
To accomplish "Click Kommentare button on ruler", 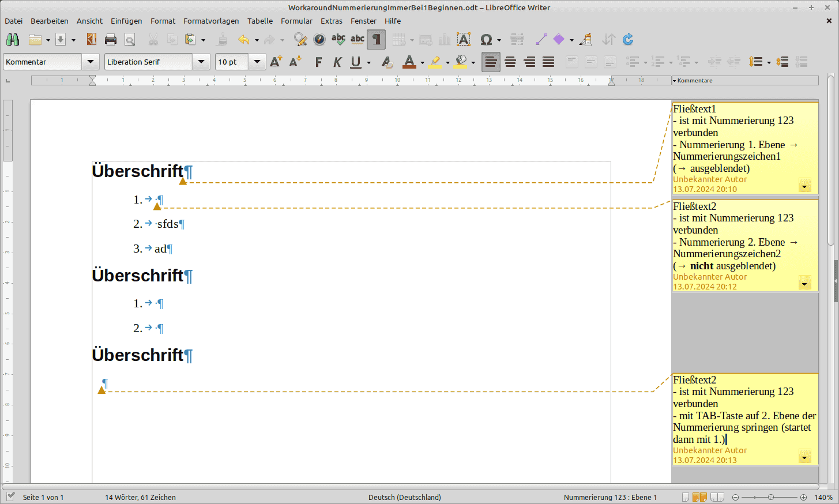I will click(x=745, y=81).
